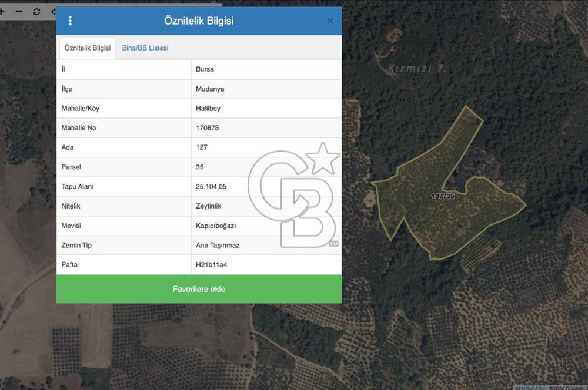Click the Zeytinlik value in Nitelik row

coord(209,206)
